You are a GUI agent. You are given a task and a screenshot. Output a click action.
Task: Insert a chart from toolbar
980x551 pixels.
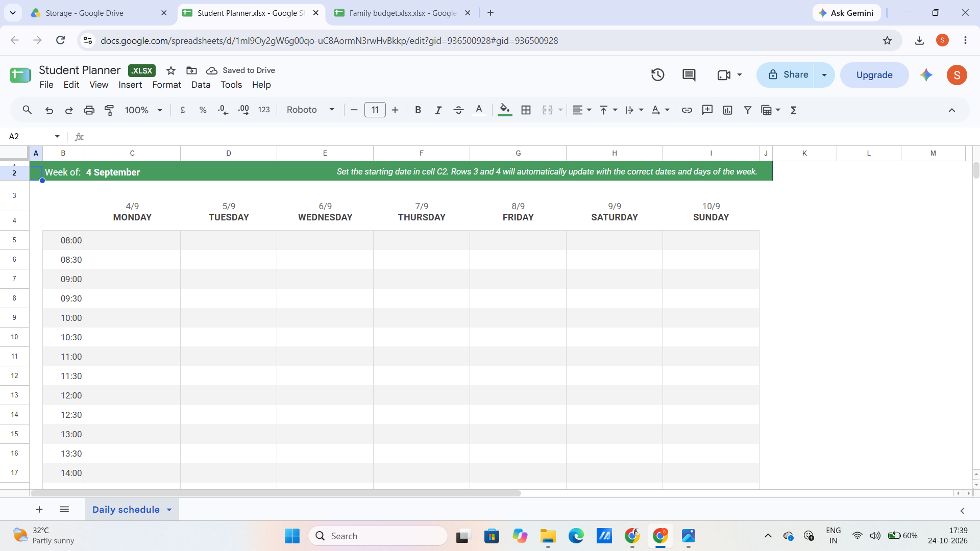click(727, 110)
